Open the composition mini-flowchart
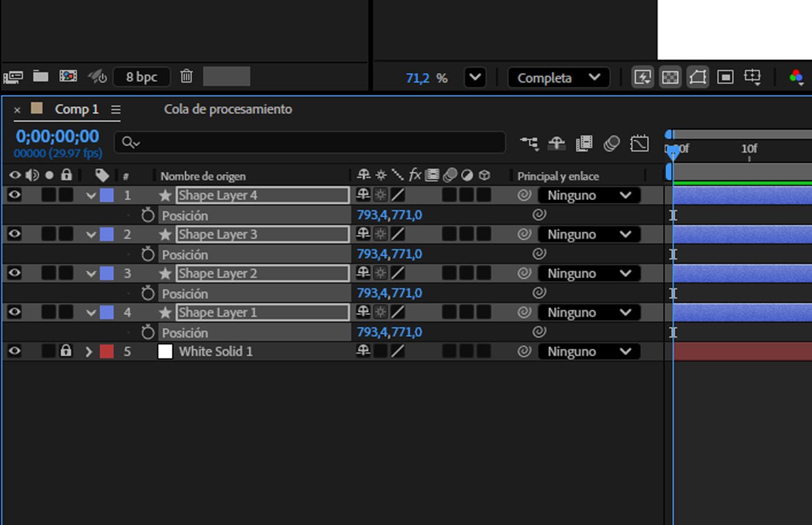 tap(530, 144)
